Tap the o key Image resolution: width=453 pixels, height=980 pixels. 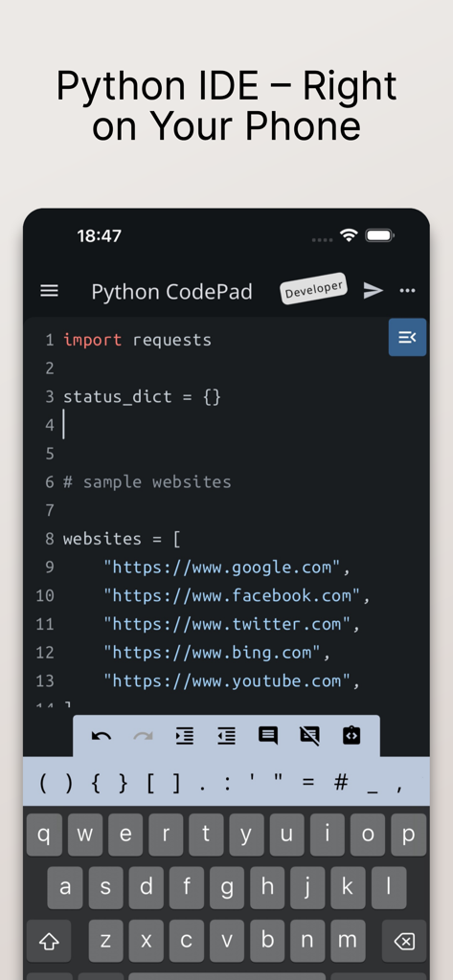pyautogui.click(x=368, y=835)
